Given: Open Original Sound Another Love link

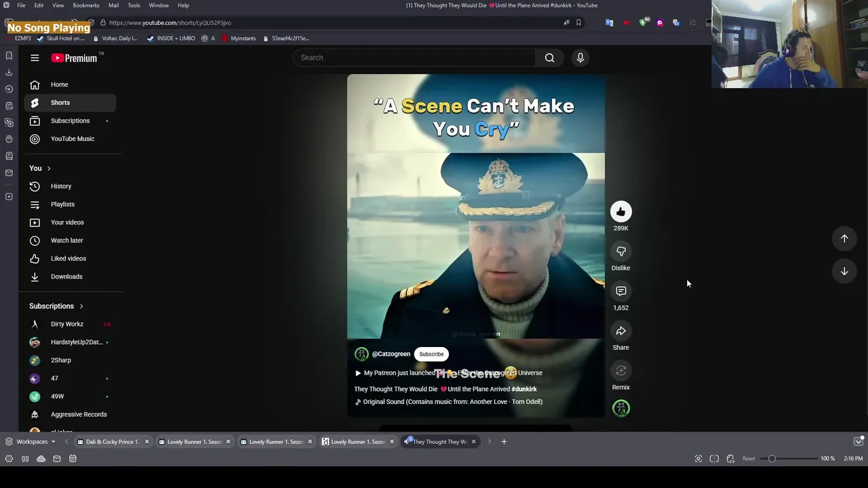Looking at the screenshot, I should point(448,402).
